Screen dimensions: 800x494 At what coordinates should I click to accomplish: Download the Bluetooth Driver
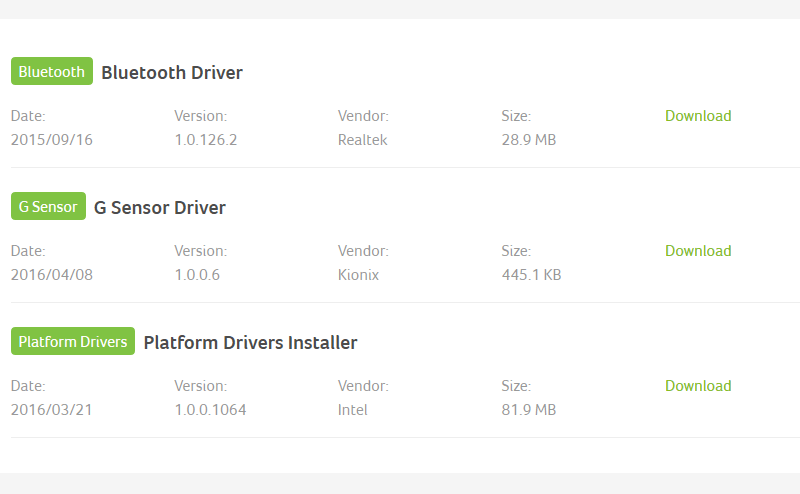pyautogui.click(x=698, y=116)
